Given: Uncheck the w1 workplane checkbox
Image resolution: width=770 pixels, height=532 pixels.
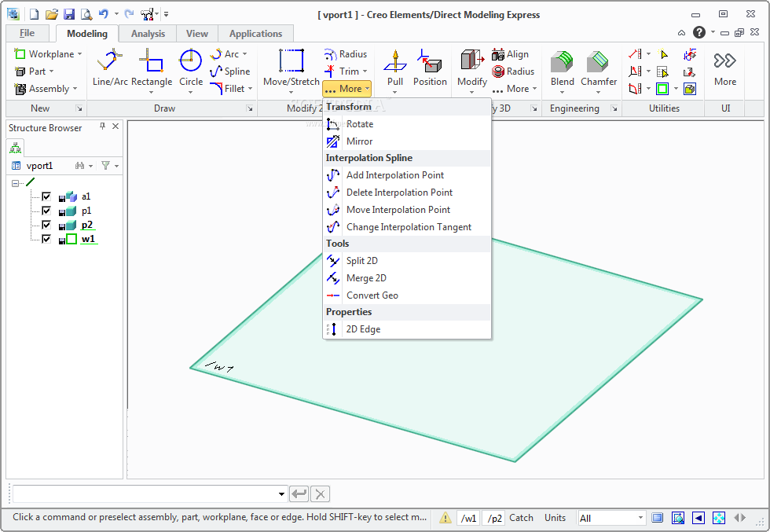Looking at the screenshot, I should [x=46, y=239].
